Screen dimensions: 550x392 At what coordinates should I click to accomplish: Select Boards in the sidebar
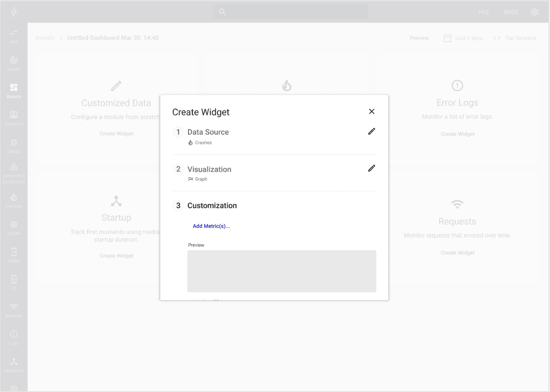pyautogui.click(x=14, y=91)
